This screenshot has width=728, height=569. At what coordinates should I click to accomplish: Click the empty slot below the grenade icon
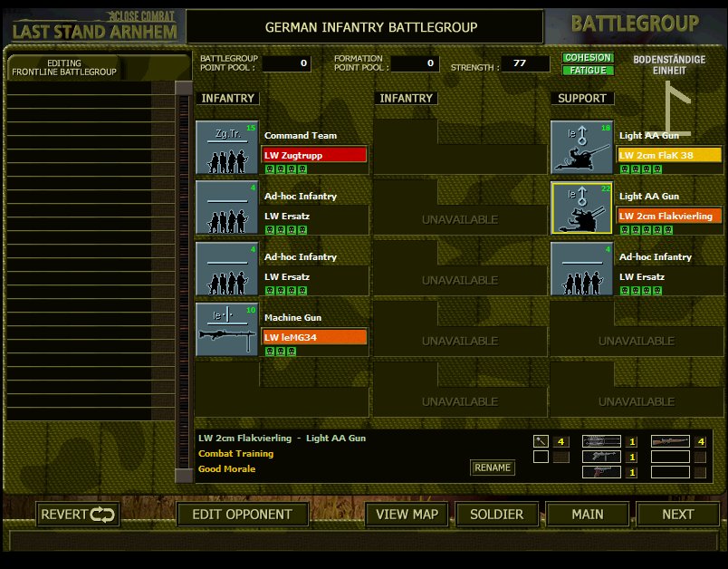click(x=541, y=457)
